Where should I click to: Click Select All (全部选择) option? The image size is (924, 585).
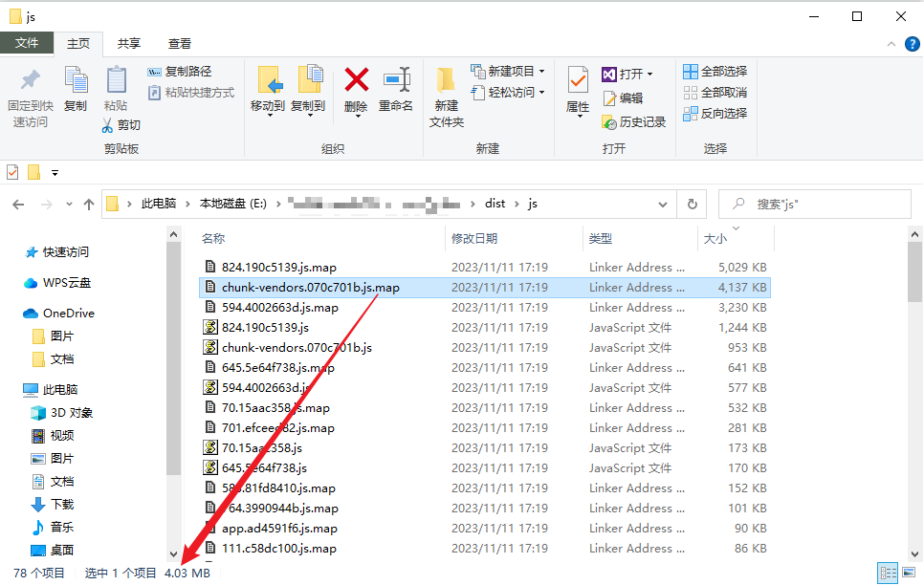click(x=715, y=72)
